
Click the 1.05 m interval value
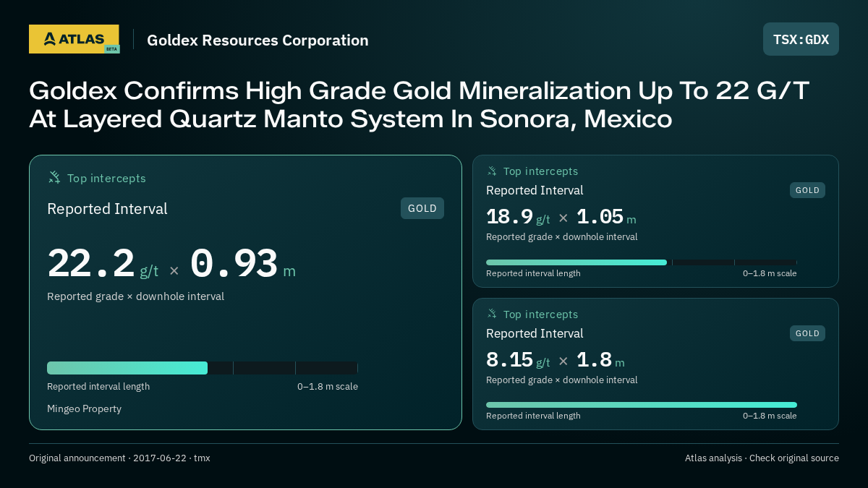click(x=606, y=217)
